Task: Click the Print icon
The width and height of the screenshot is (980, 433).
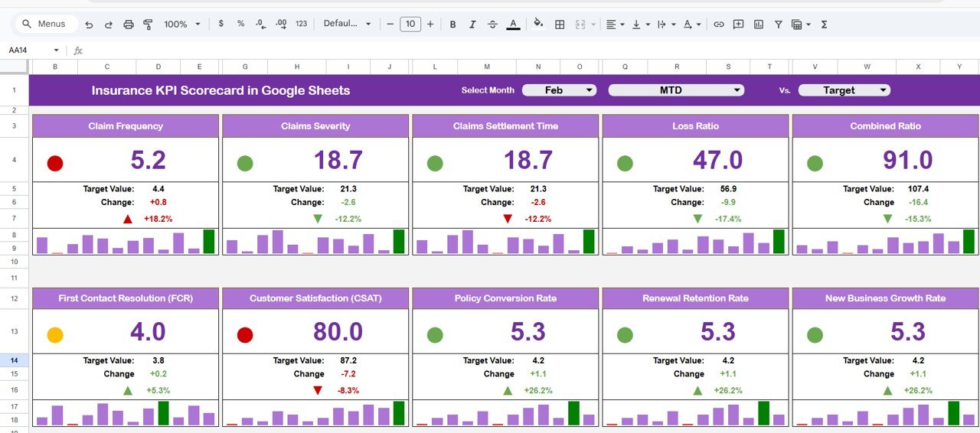Action: 129,24
